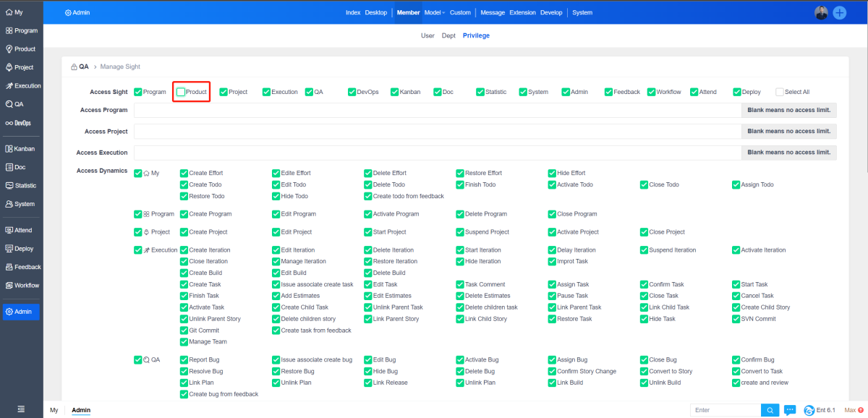Open the Access Execution selection field
The height and width of the screenshot is (418, 868).
[x=437, y=153]
